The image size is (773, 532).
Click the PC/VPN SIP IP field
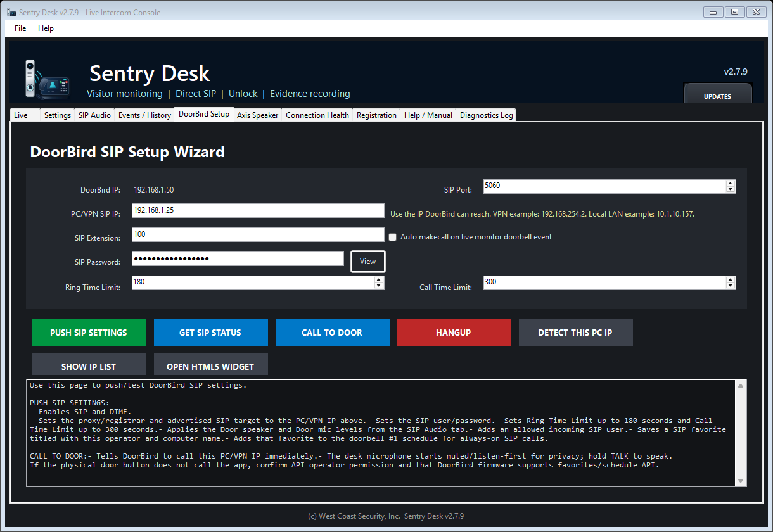coord(258,210)
